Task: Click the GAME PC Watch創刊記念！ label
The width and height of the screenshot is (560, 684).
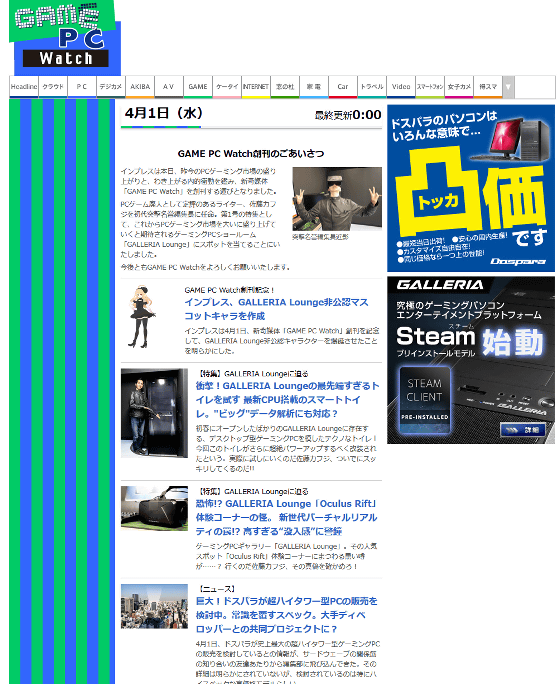Action: pos(229,290)
